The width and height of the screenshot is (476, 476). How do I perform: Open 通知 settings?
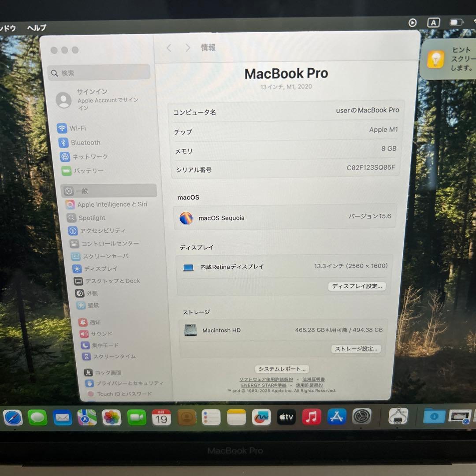pyautogui.click(x=89, y=322)
